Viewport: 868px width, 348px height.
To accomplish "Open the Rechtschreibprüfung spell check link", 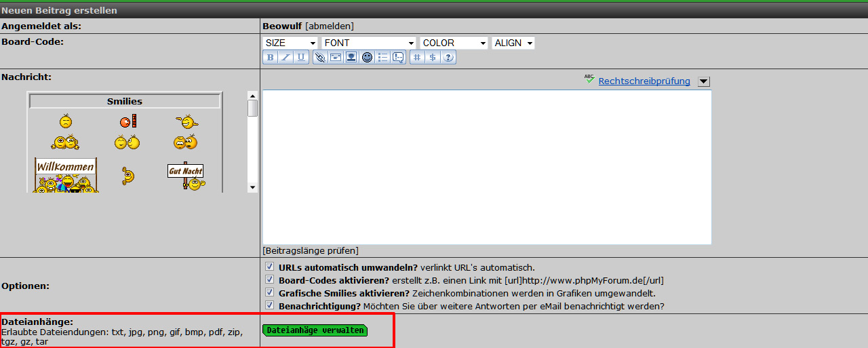I will (x=644, y=81).
